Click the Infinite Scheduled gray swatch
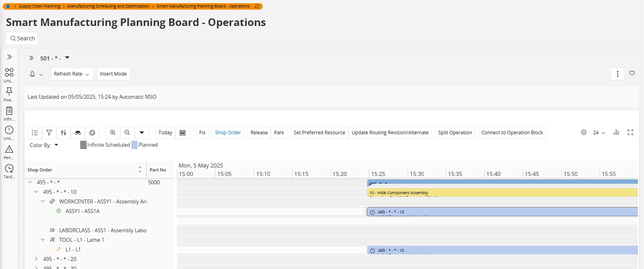This screenshot has width=644, height=269. [x=83, y=145]
